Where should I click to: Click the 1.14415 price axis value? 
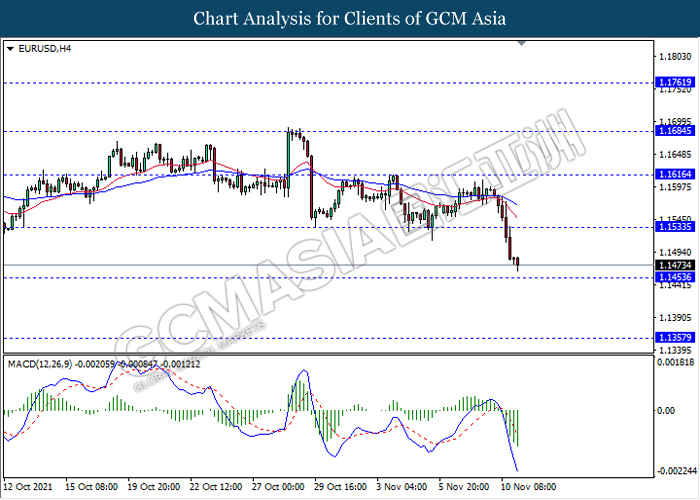pyautogui.click(x=675, y=285)
